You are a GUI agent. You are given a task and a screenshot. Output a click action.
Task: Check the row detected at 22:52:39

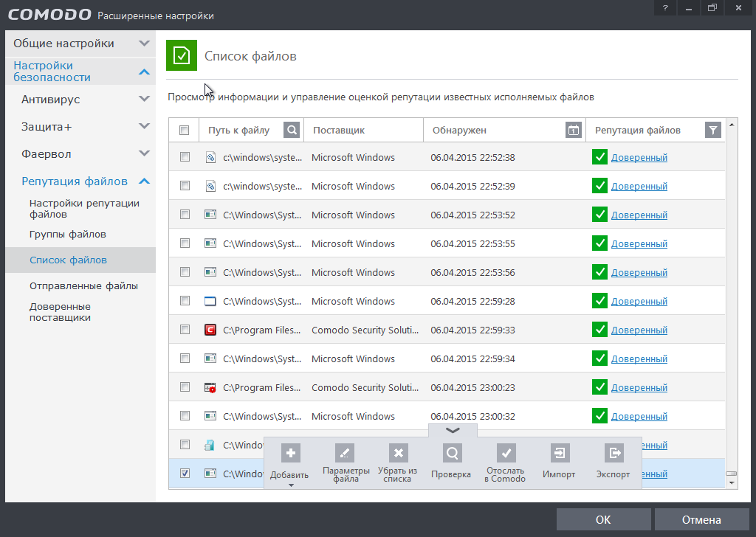click(185, 185)
